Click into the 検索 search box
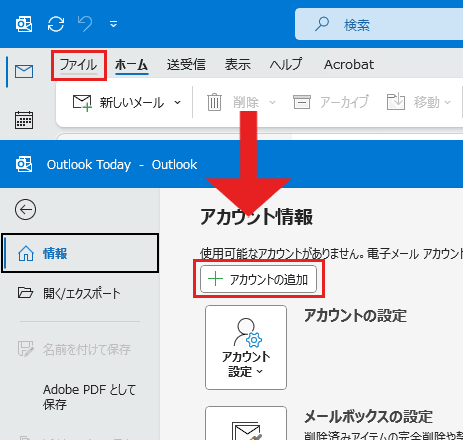This screenshot has width=463, height=440. (379, 24)
